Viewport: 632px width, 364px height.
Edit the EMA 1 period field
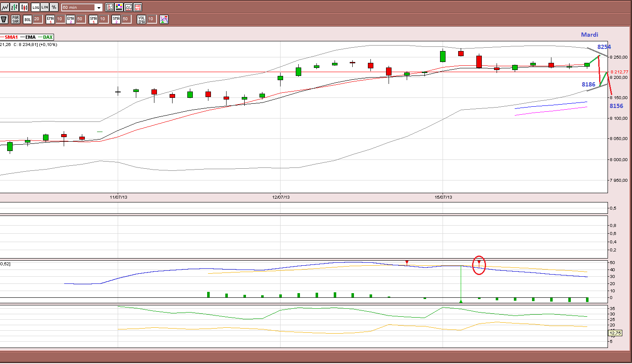[60, 19]
